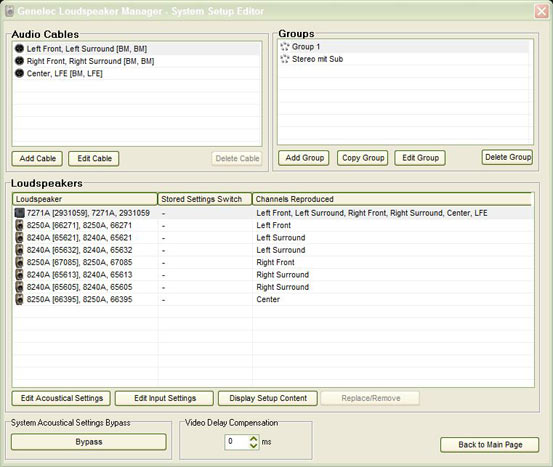Close the System Setup Editor window

(x=541, y=11)
